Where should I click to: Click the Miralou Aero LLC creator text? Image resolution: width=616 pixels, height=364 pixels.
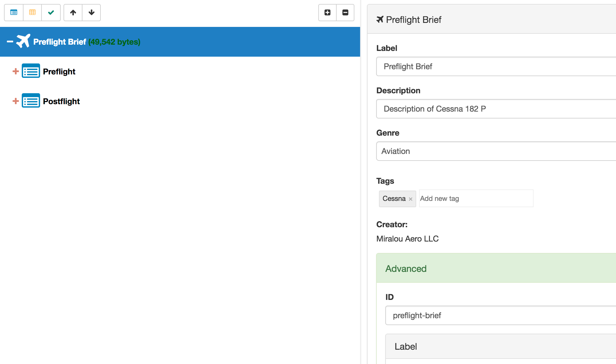coord(407,239)
